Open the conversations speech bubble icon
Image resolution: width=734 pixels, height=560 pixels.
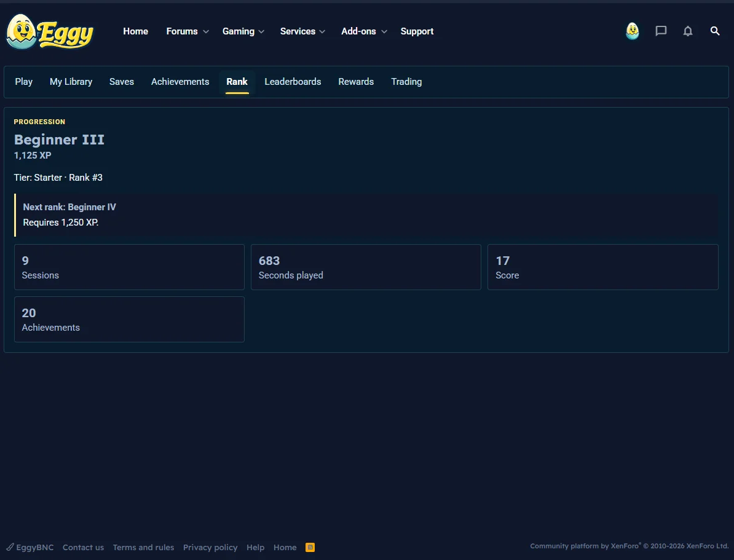[x=661, y=31]
